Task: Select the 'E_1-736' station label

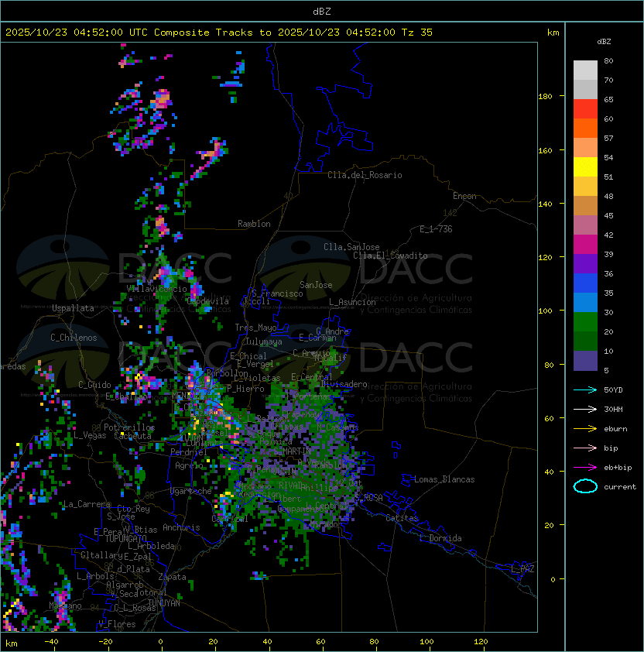Action: (x=436, y=229)
